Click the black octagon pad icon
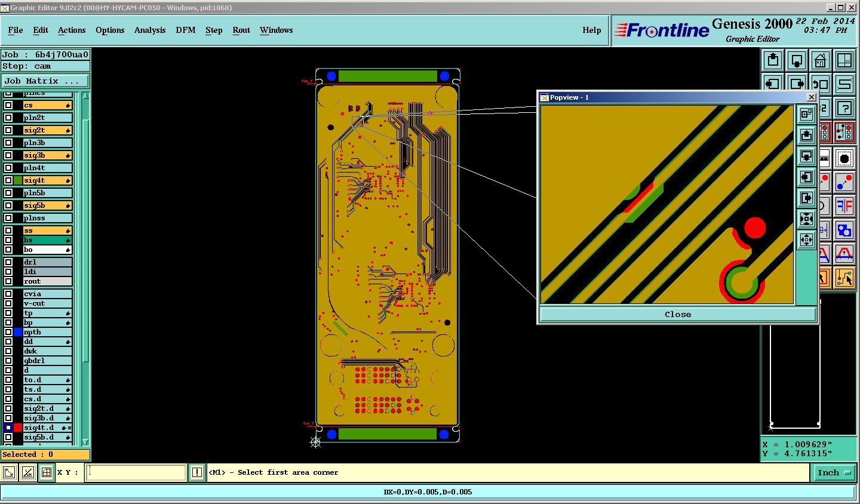Screen dimensions: 860x504 click(x=844, y=158)
